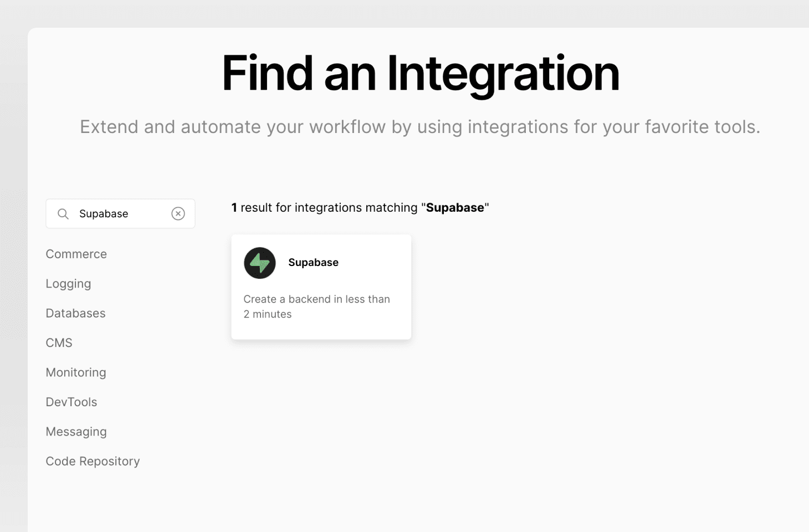This screenshot has height=532, width=809.
Task: Select the DevTools category
Action: 71,402
